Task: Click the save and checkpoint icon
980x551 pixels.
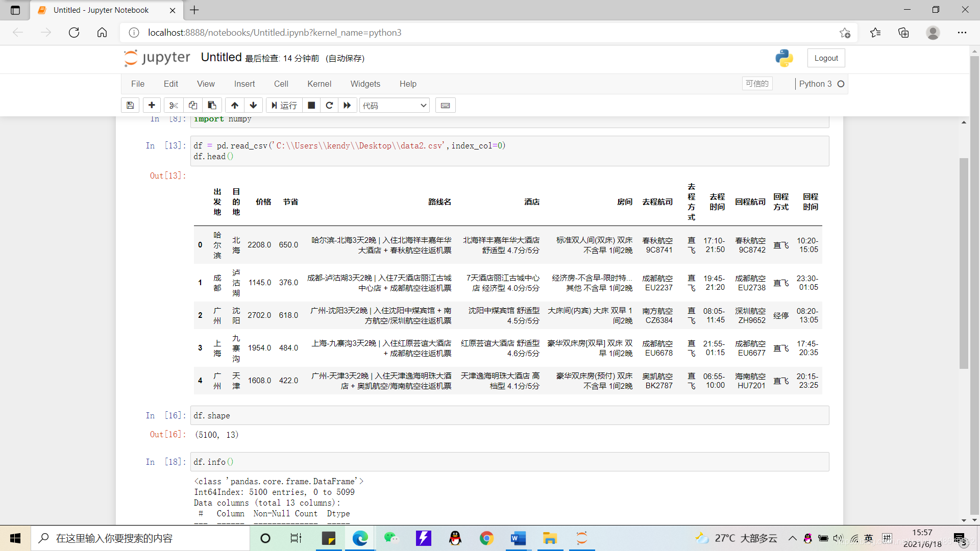Action: 130,105
